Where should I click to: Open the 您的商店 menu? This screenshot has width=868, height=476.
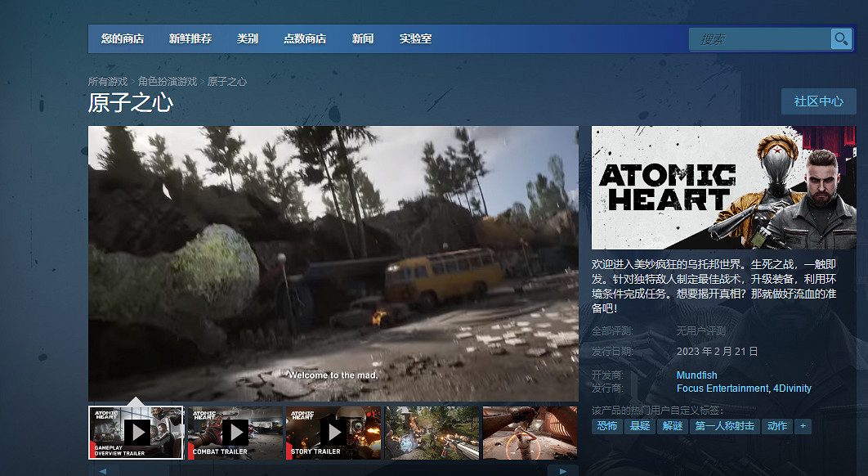tap(123, 38)
